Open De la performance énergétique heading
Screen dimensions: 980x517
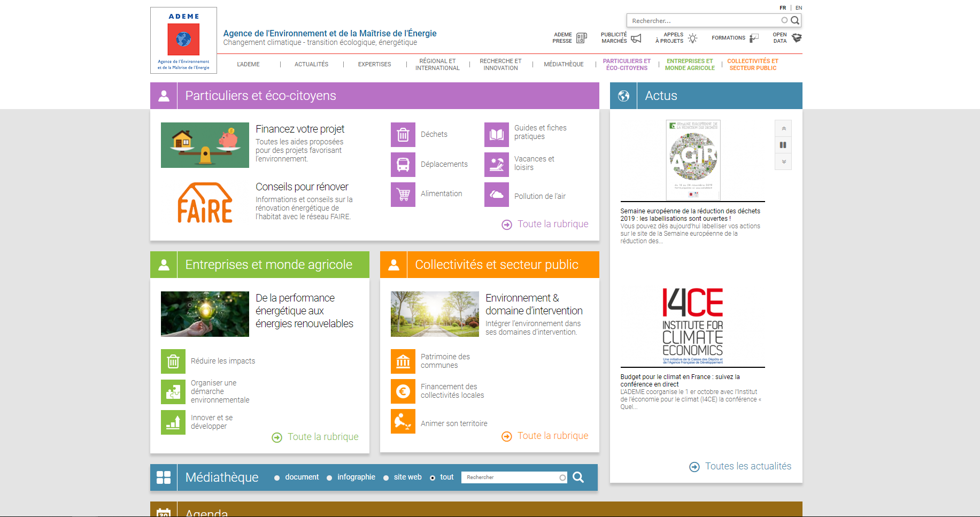(x=304, y=311)
